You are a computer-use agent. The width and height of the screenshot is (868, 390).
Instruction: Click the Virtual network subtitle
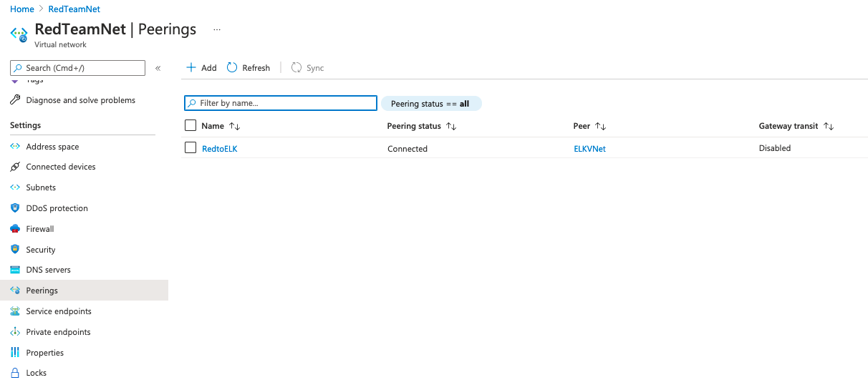point(60,44)
